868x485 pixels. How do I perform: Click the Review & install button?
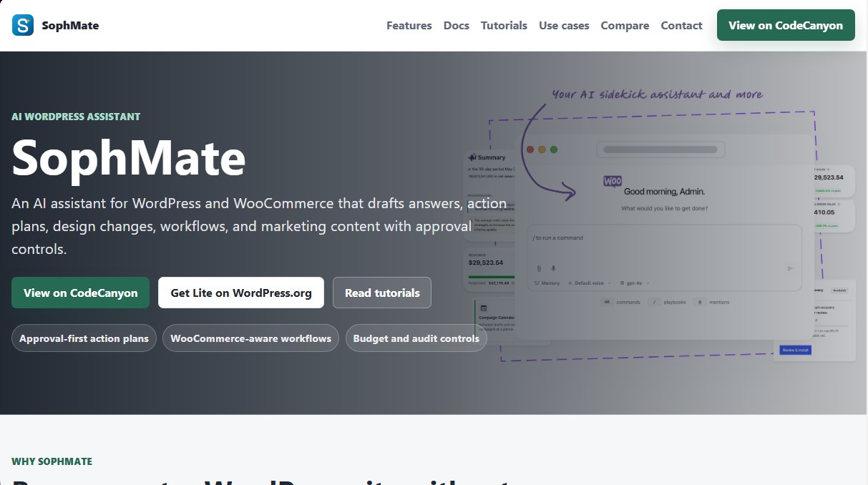pos(795,350)
